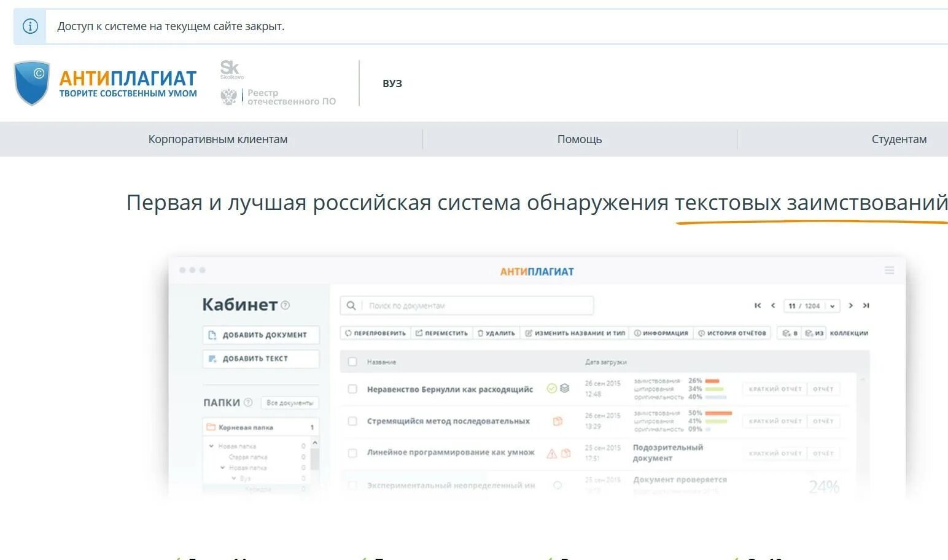This screenshot has width=948, height=560.
Task: Select Корневая папка in folder tree
Action: 260,427
